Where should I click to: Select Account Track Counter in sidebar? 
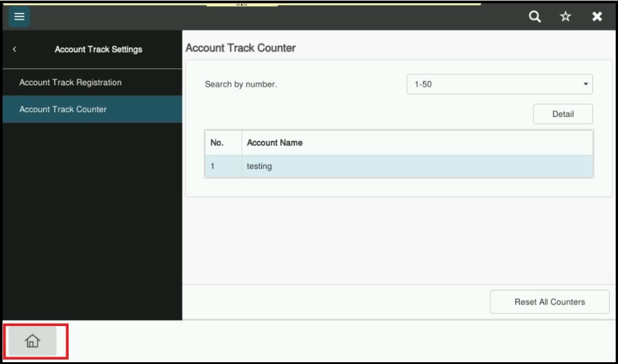click(63, 110)
